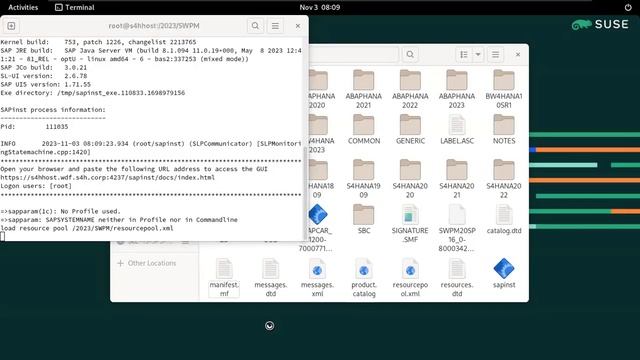
Task: Open the file manager main menu
Action: [496, 54]
